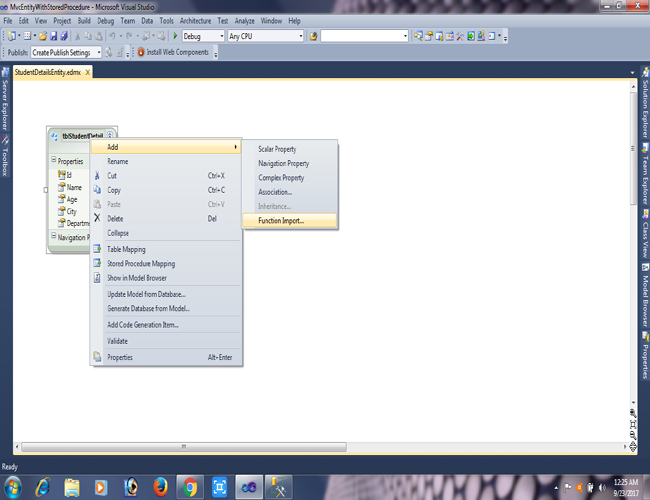Click the Open File folder icon
The image size is (650, 500).
point(43,36)
